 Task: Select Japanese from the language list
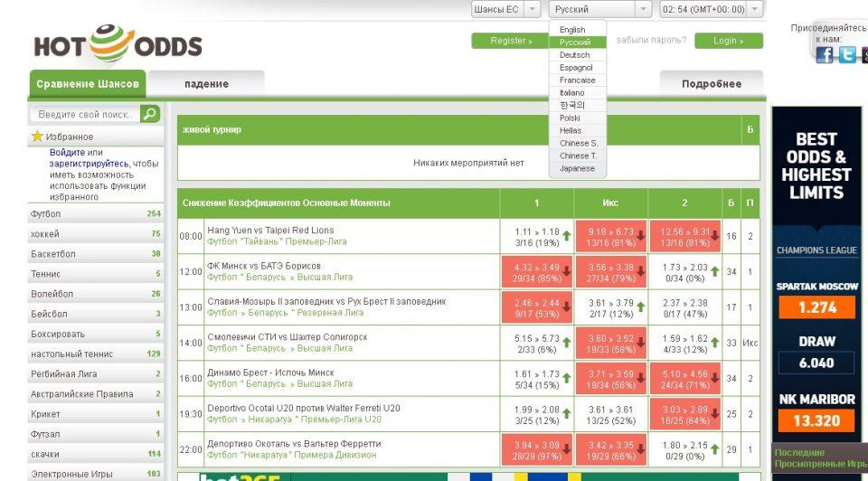coord(577,168)
